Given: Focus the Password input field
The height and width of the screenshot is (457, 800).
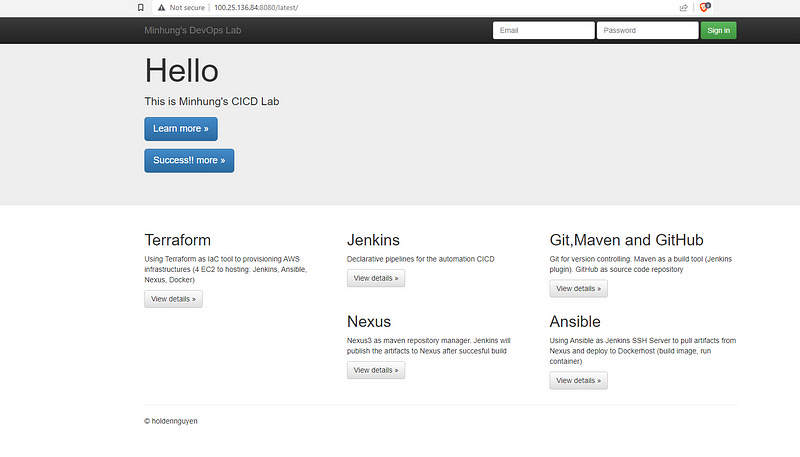Looking at the screenshot, I should 647,31.
